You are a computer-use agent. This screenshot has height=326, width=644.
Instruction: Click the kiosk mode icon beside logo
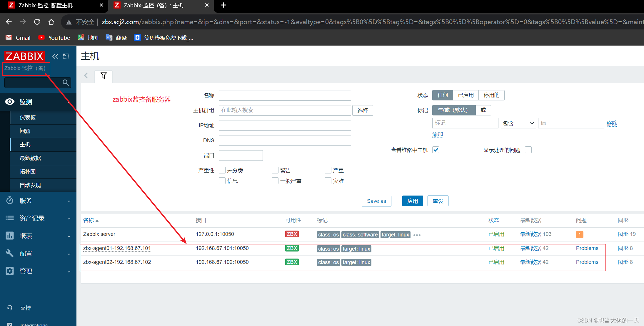66,56
